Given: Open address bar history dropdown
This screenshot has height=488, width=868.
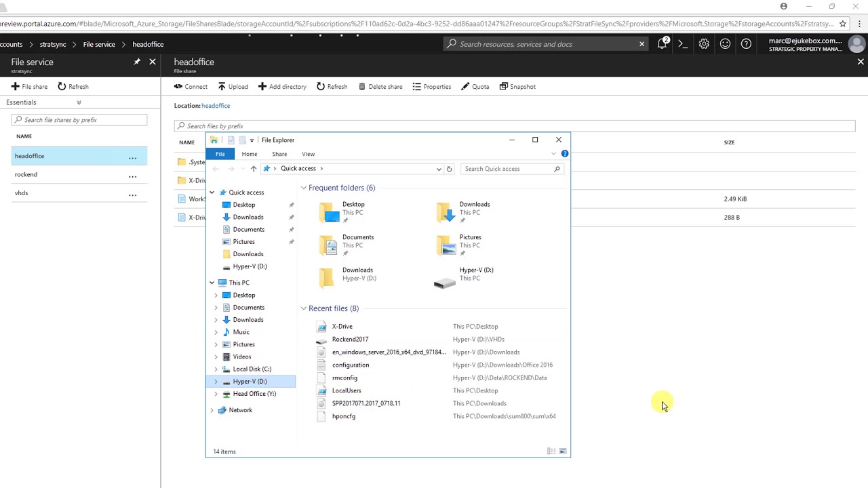Looking at the screenshot, I should pos(439,169).
